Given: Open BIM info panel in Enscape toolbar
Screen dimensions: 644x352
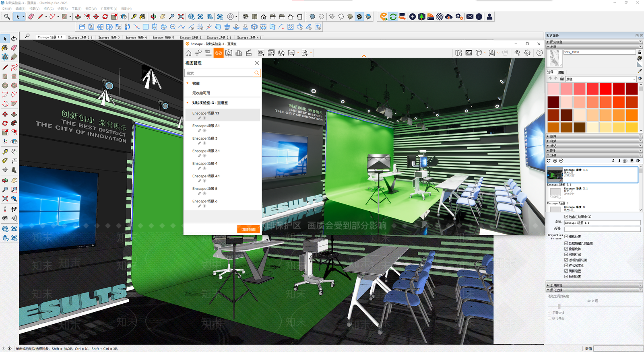Looking at the screenshot, I should (208, 53).
